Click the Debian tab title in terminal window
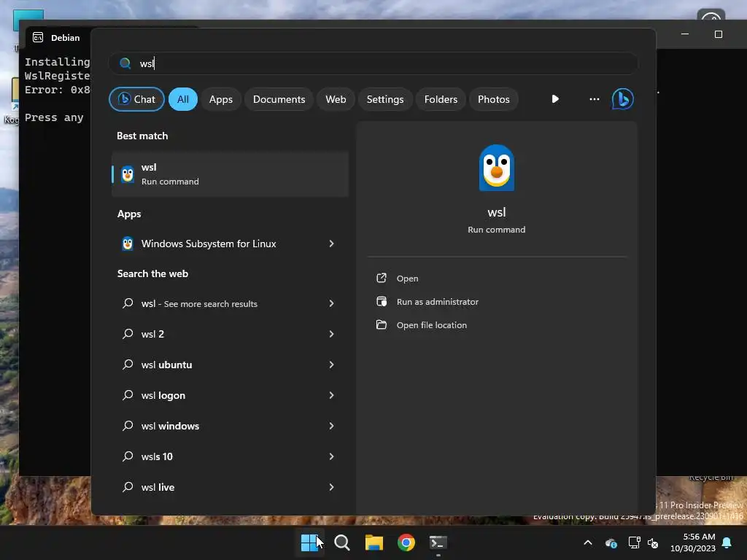The height and width of the screenshot is (560, 747). point(65,38)
